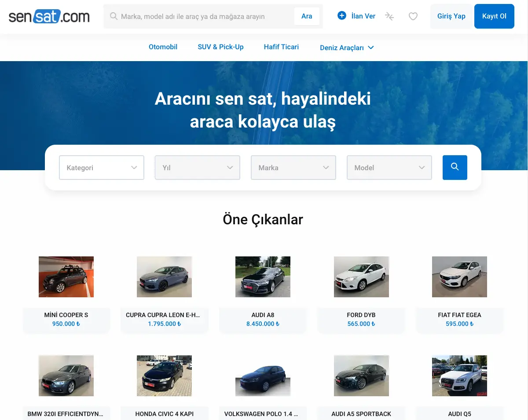The width and height of the screenshot is (528, 420).
Task: Click the magnifier icon in the search bar
Action: tap(114, 16)
